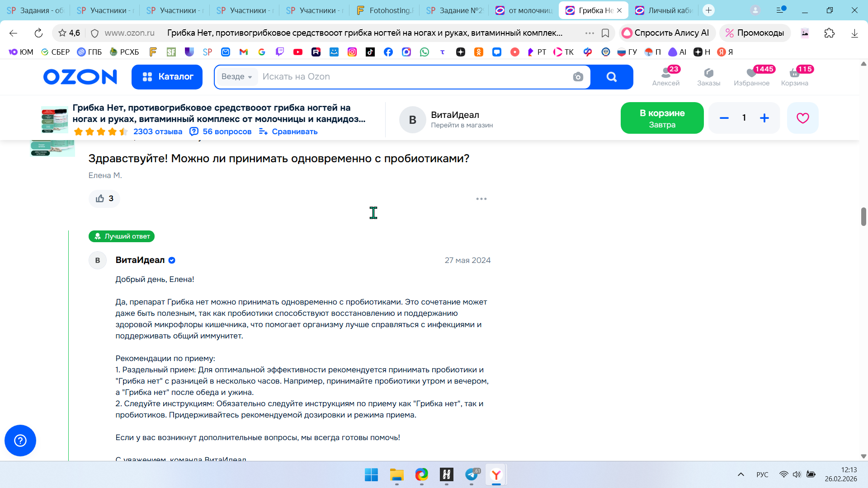Open Telegram from the Windows taskbar

[x=472, y=474]
